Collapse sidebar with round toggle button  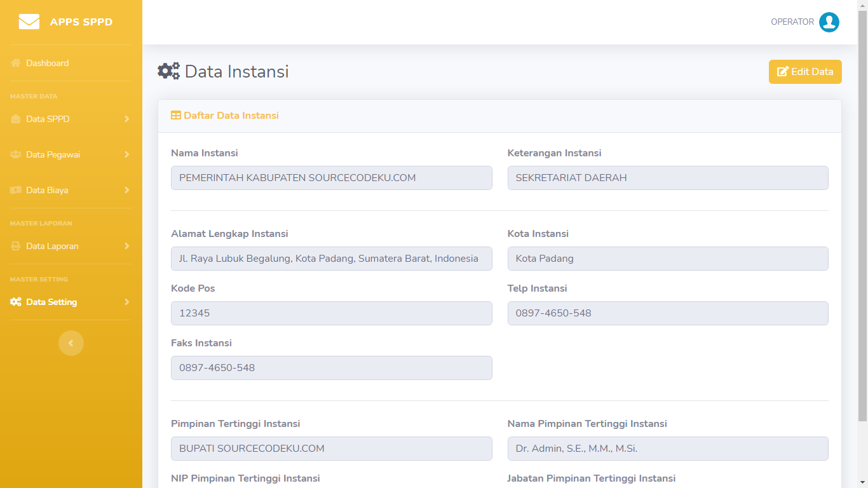(71, 343)
